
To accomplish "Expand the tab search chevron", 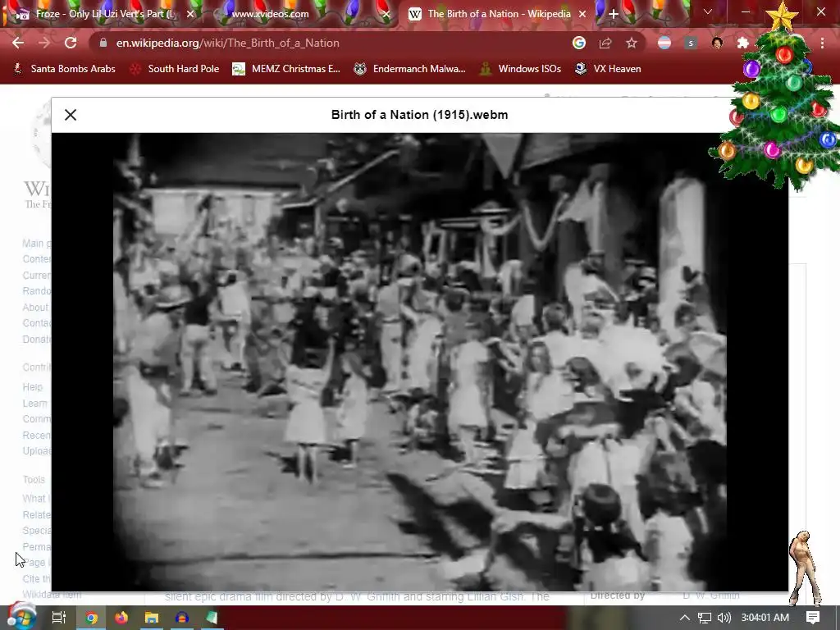I will point(708,11).
